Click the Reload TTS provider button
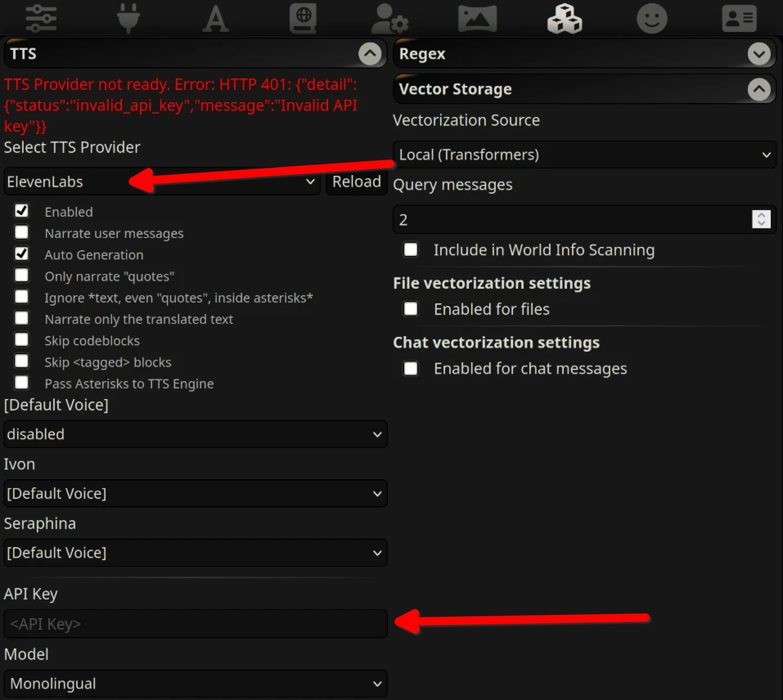This screenshot has height=700, width=783. [x=356, y=182]
